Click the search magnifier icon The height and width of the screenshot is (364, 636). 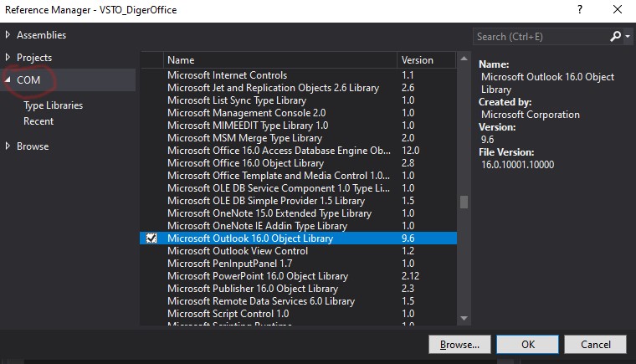[x=615, y=37]
